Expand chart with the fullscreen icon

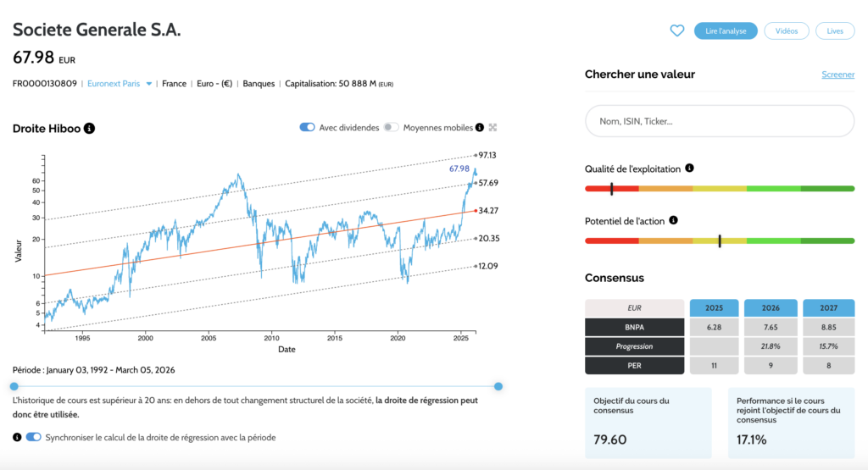pyautogui.click(x=492, y=128)
